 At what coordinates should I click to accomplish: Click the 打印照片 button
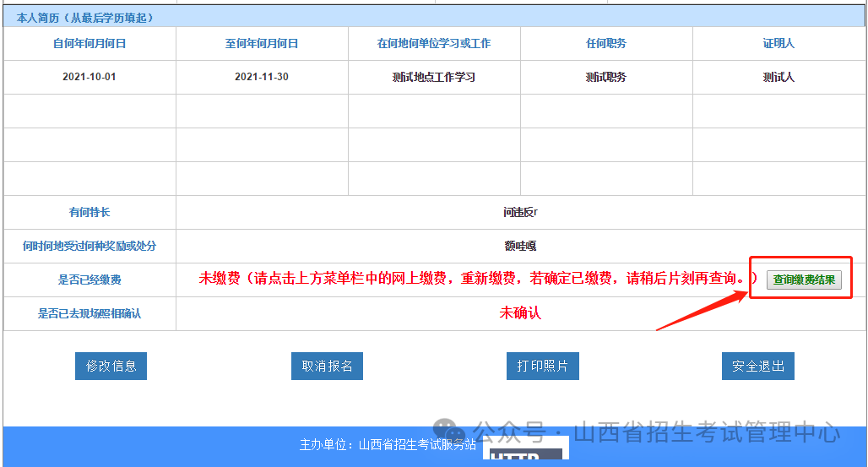(542, 366)
